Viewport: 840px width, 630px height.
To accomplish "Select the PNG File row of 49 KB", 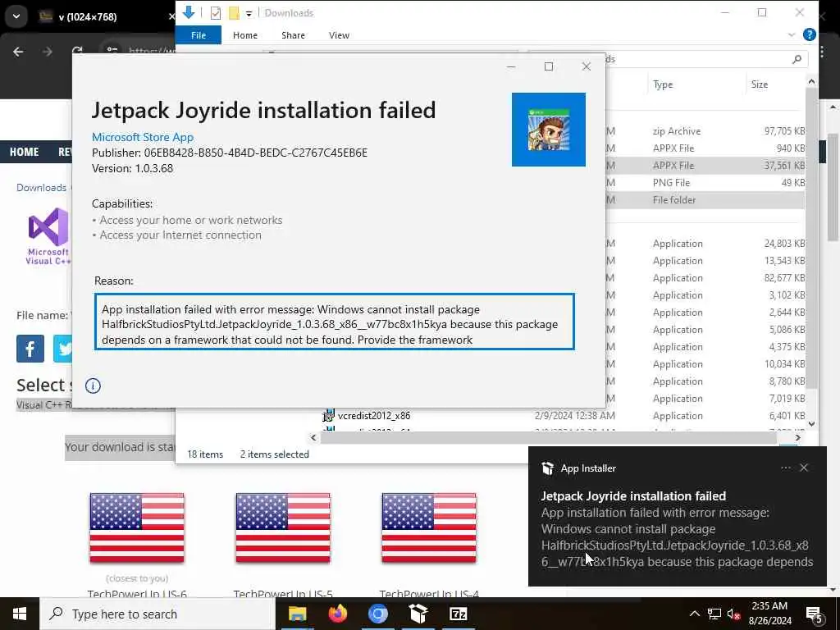I will click(x=705, y=183).
